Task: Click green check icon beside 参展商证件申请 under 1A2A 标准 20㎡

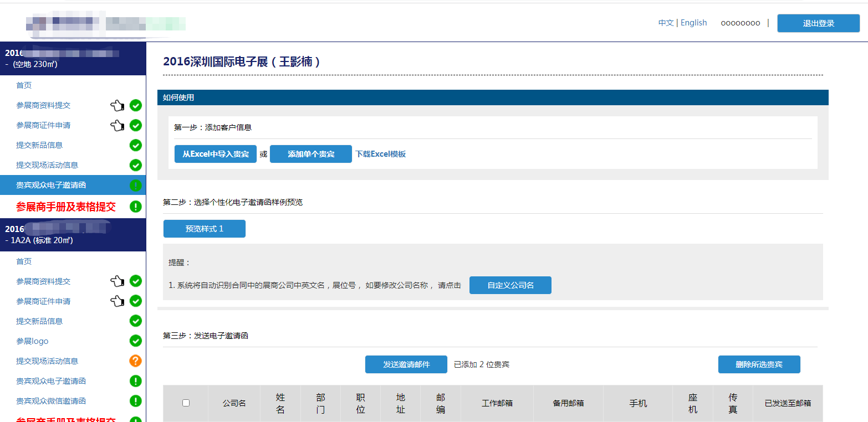Action: 136,301
